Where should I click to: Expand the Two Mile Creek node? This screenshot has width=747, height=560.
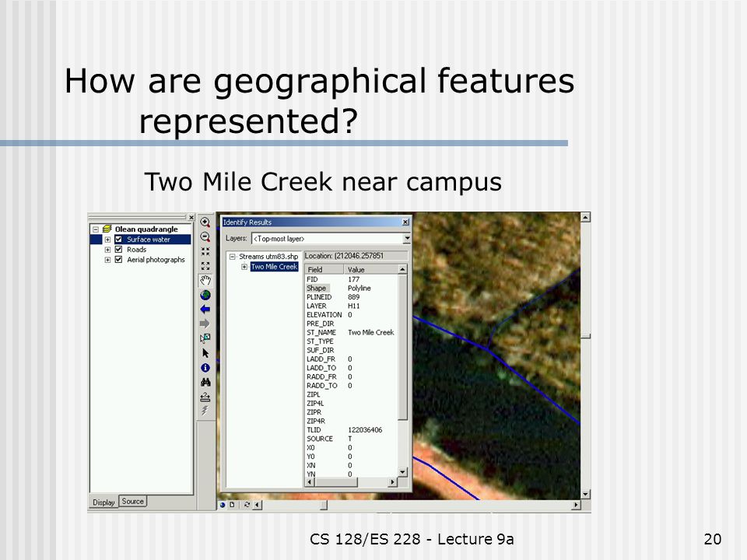[244, 267]
